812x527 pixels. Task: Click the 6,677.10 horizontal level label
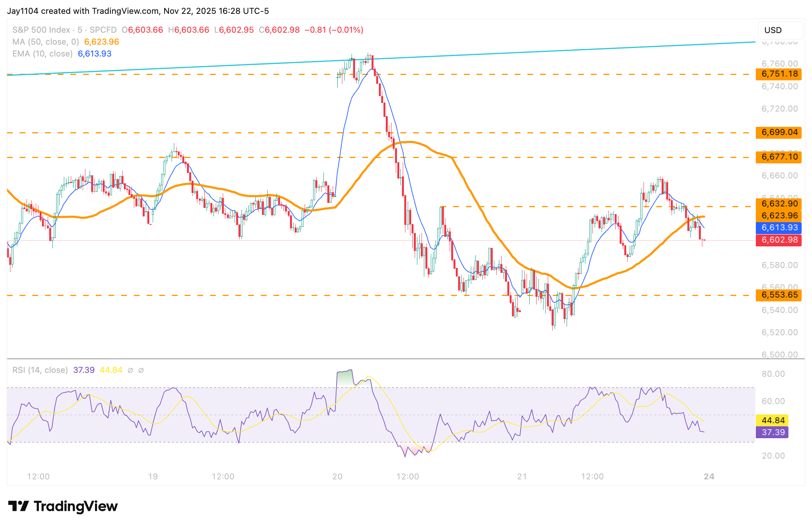(x=779, y=157)
